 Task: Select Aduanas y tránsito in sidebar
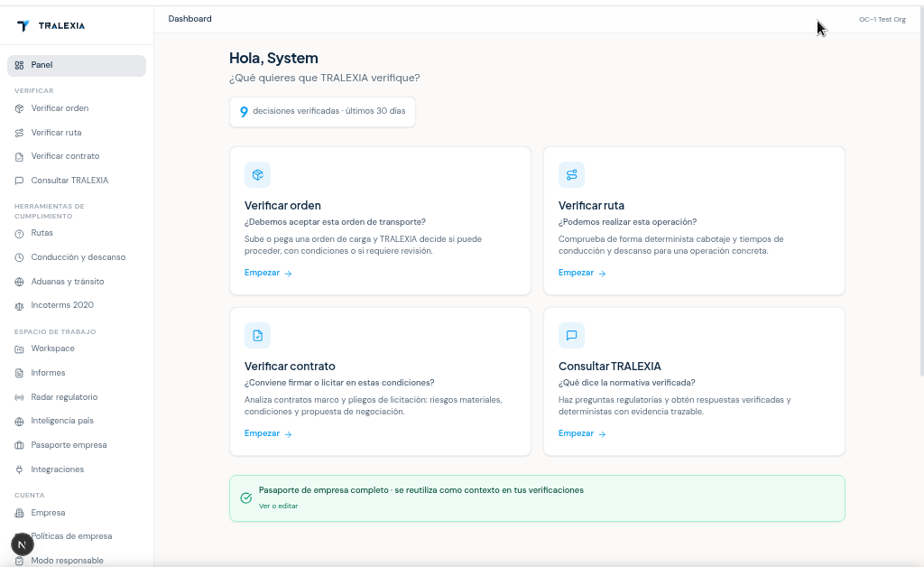tap(77, 282)
